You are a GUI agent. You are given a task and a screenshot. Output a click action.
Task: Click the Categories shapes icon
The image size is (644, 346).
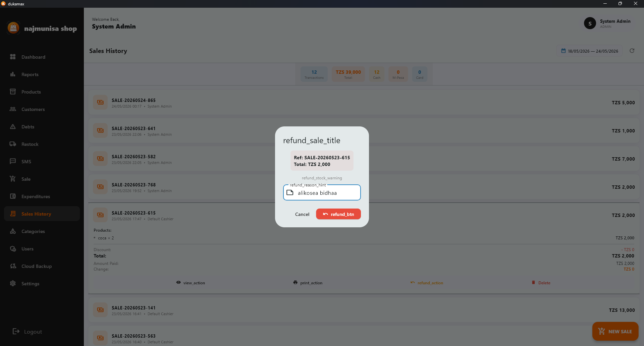13,231
